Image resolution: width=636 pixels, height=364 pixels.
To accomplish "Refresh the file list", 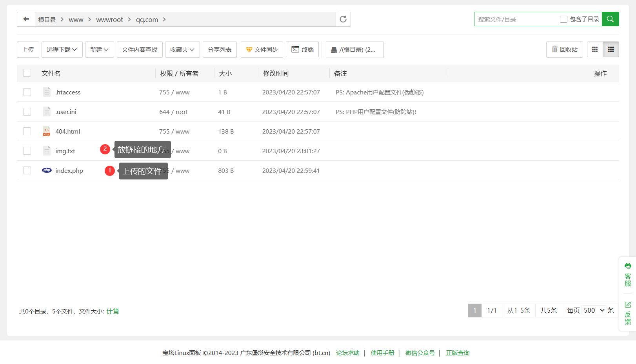I will pos(343,19).
